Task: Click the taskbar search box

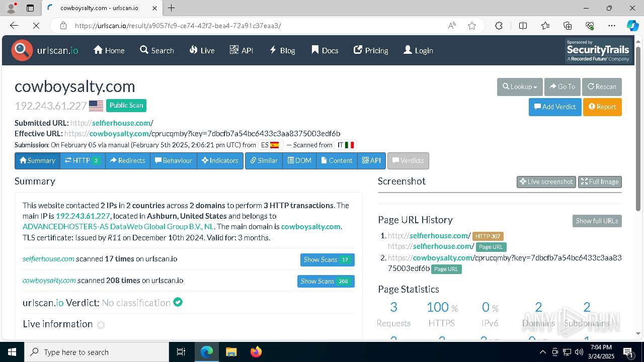Action: pyautogui.click(x=97, y=352)
